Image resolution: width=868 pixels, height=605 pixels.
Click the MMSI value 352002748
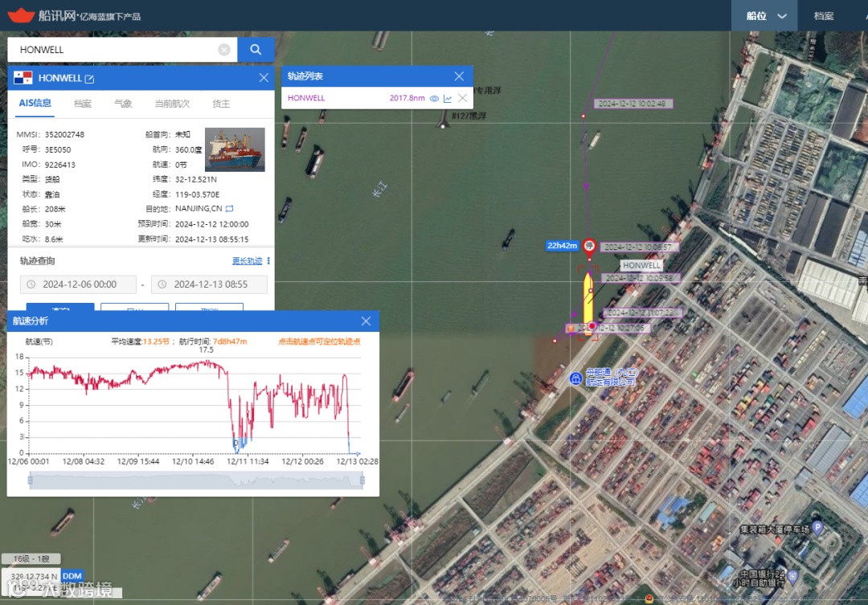[x=65, y=134]
